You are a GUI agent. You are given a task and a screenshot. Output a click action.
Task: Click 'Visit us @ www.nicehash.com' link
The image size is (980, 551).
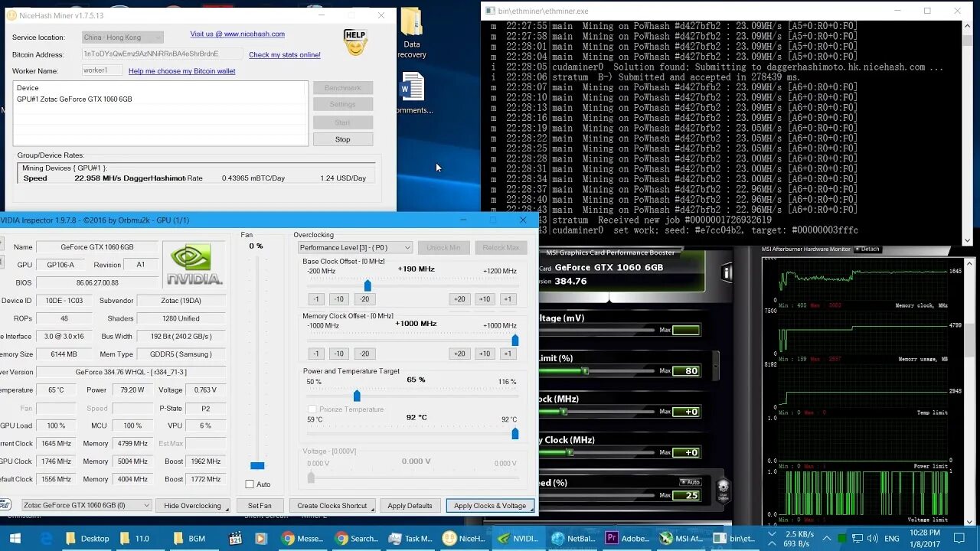coord(237,34)
